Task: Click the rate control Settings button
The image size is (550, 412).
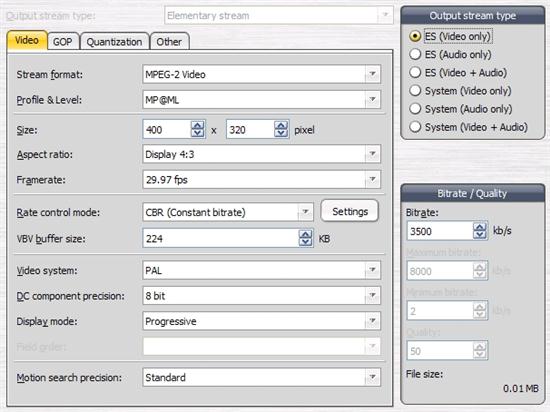Action: point(350,211)
